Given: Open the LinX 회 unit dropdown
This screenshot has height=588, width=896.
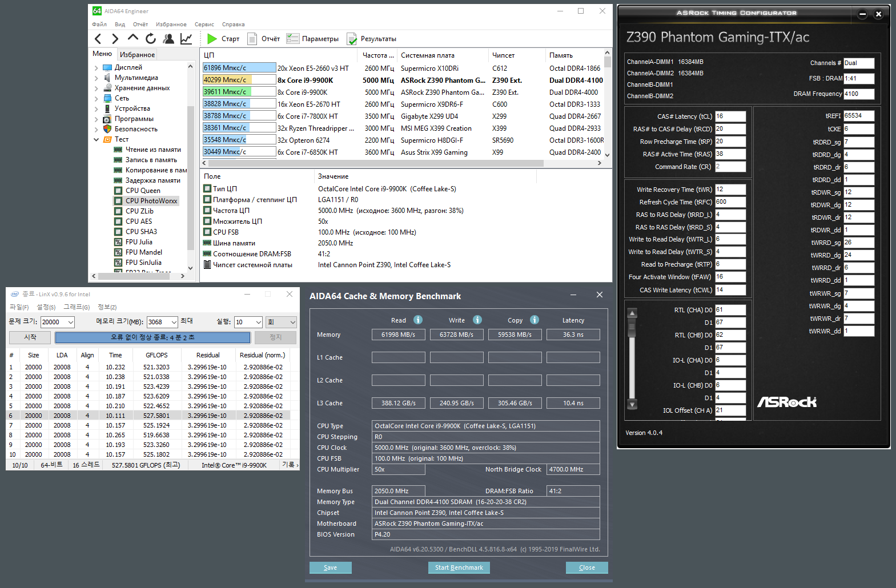Looking at the screenshot, I should point(281,322).
